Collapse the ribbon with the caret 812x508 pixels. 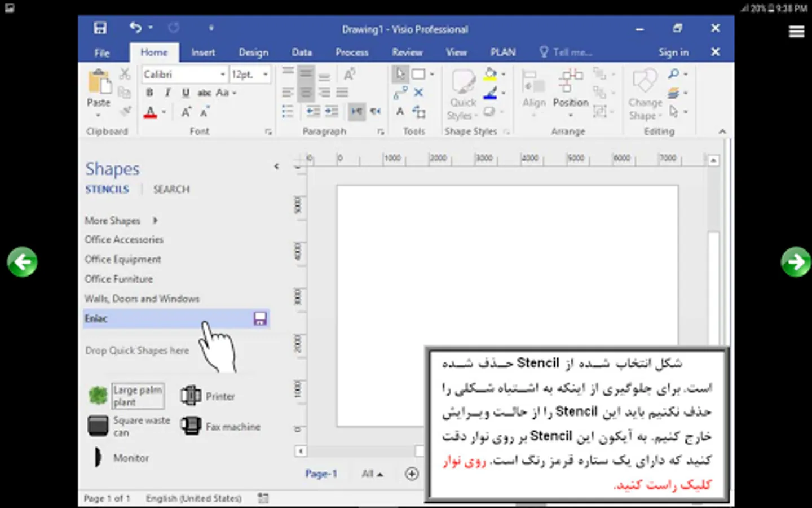point(722,132)
